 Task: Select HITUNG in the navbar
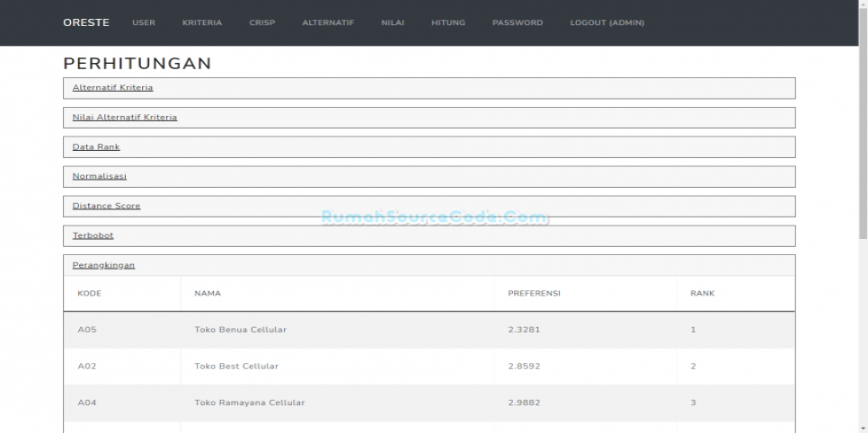447,22
